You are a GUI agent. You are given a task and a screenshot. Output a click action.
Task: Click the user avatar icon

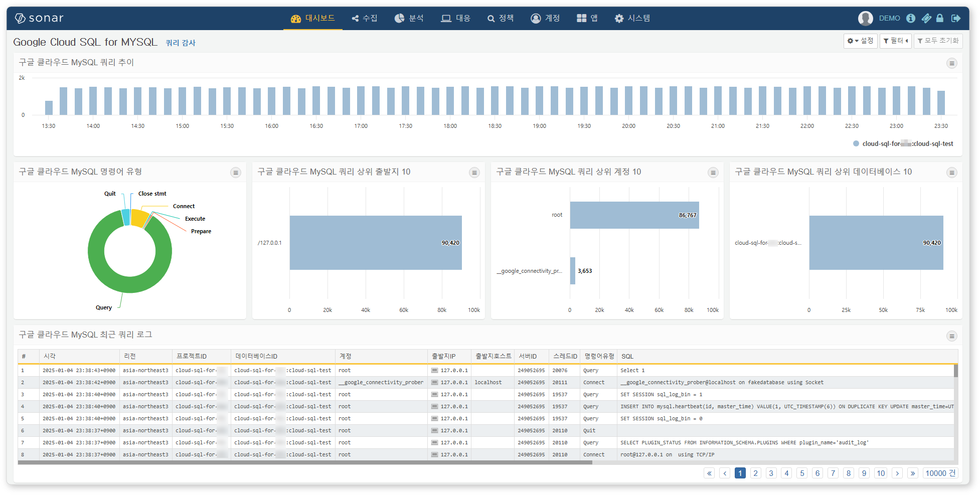tap(865, 19)
